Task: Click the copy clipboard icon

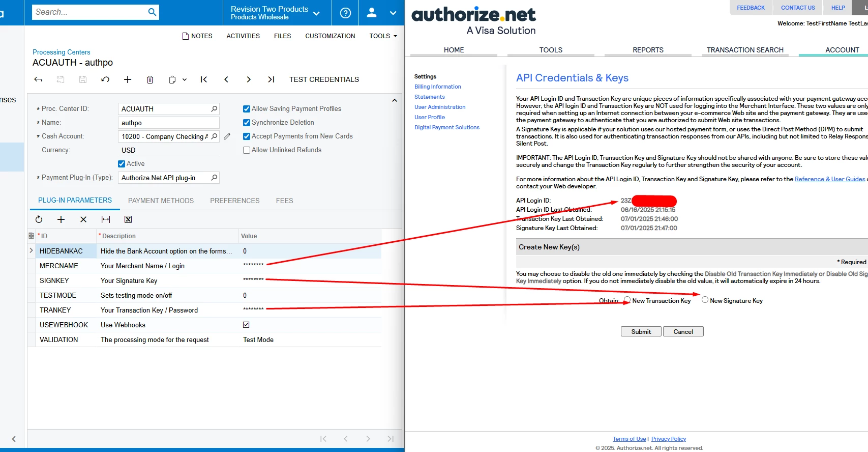Action: click(x=172, y=79)
